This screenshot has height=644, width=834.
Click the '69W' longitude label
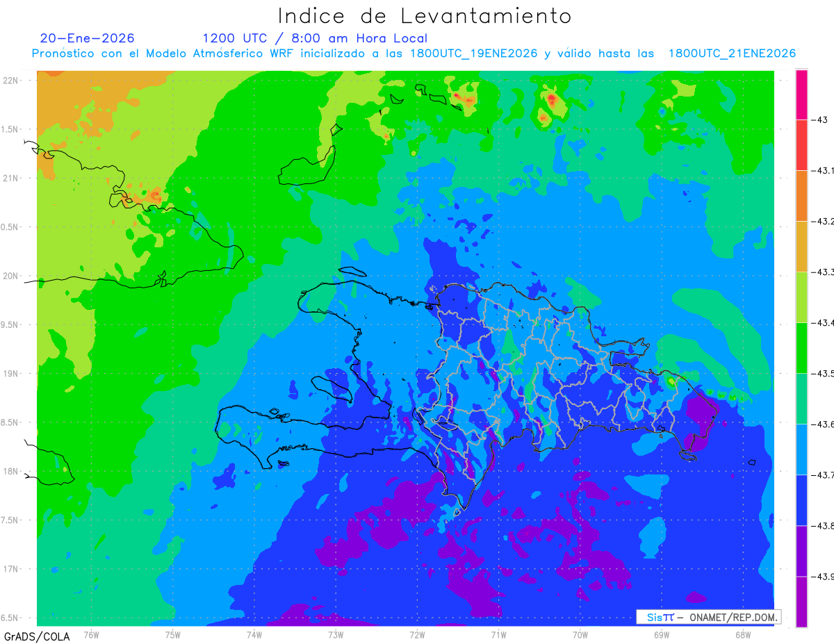[661, 634]
